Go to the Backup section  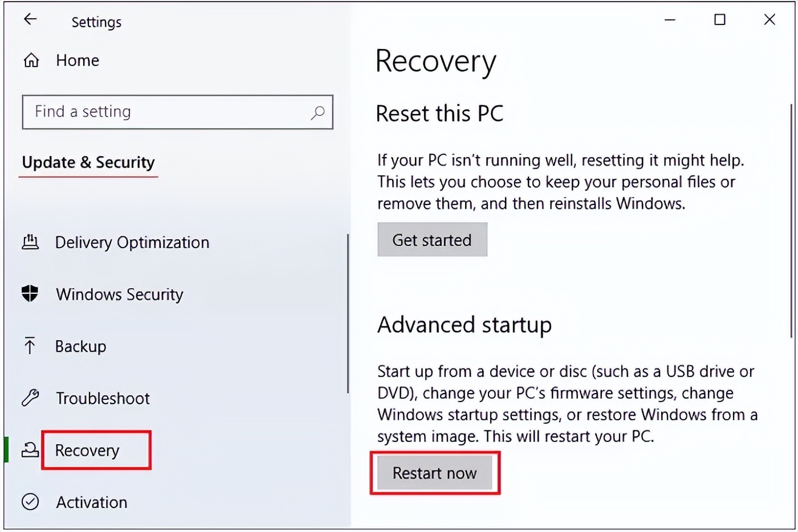pos(80,346)
